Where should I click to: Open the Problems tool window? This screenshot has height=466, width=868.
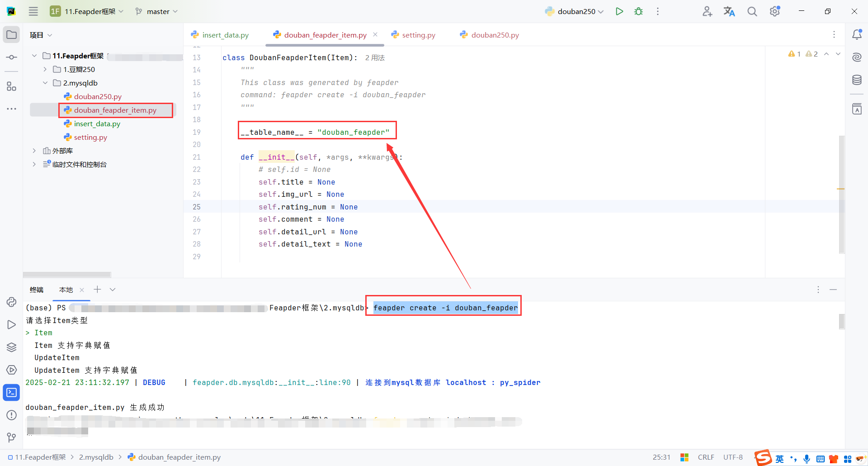point(11,415)
